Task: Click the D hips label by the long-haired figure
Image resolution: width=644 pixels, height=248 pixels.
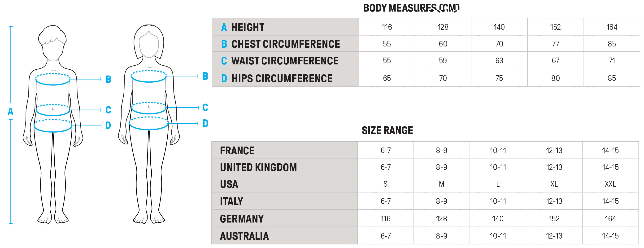Action: click(x=205, y=123)
